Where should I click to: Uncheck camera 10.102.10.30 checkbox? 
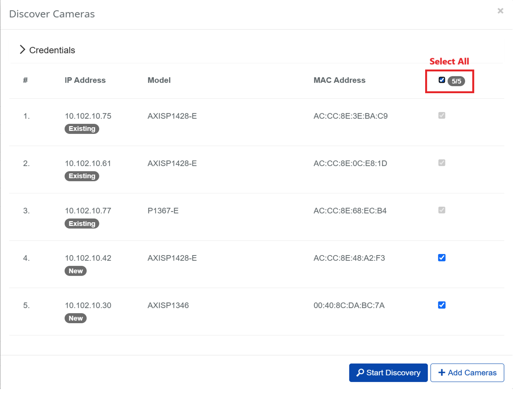442,305
